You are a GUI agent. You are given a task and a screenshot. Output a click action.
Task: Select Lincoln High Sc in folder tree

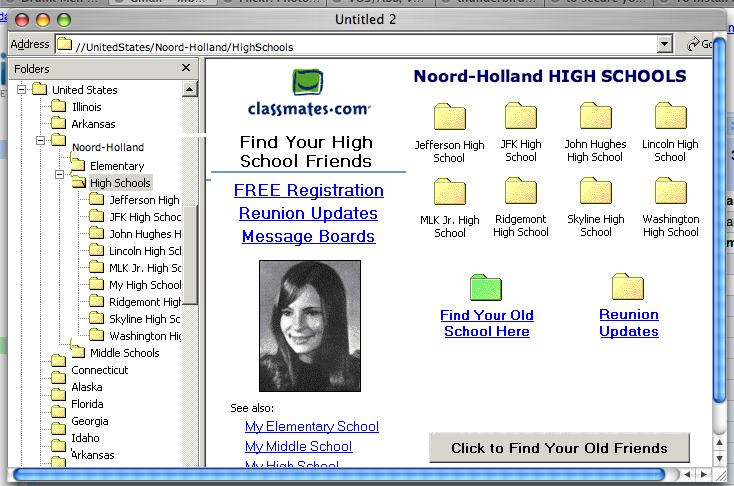tap(145, 251)
